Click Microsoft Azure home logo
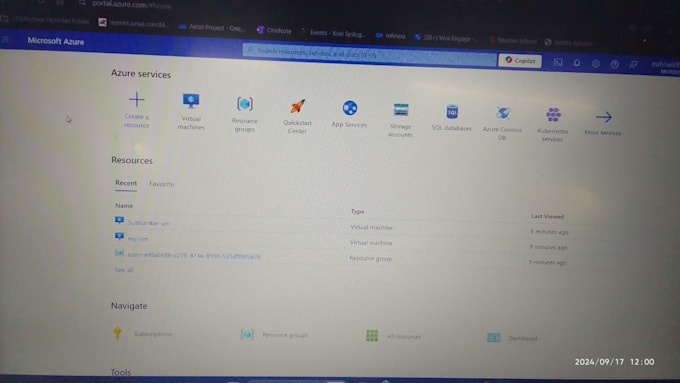This screenshot has height=383, width=680. tap(56, 41)
